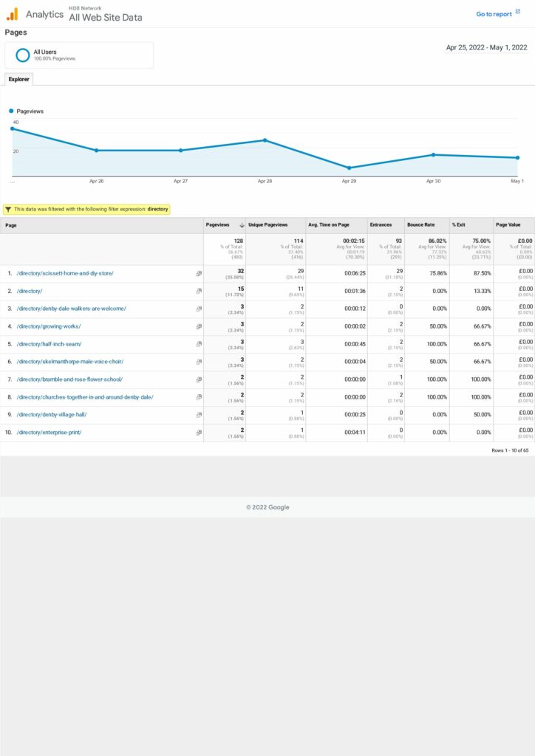Viewport: 535px width, 756px height.
Task: Click the funnel icon in the filter notice
Action: (x=8, y=209)
